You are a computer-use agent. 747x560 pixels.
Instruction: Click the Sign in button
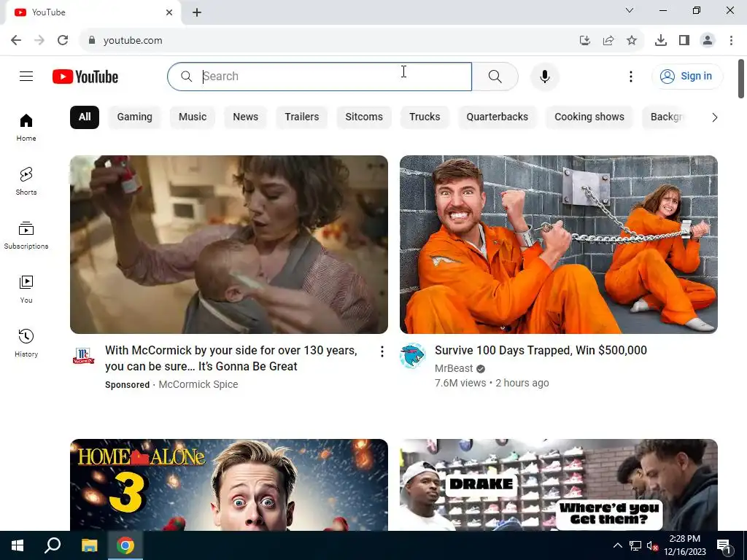click(687, 76)
